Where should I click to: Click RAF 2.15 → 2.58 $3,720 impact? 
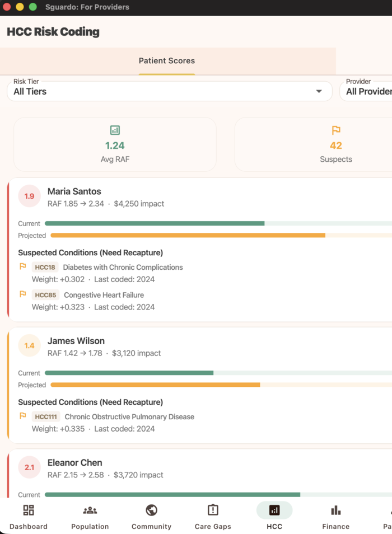click(105, 475)
